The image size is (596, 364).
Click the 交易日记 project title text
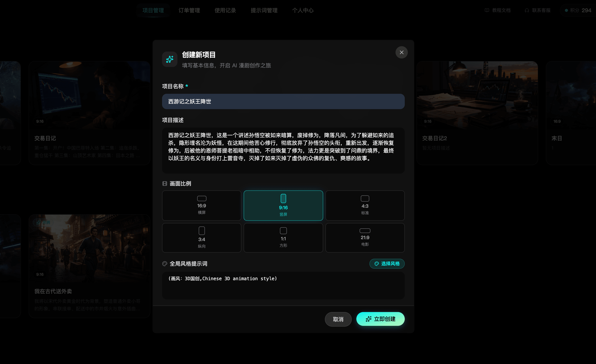coord(45,138)
